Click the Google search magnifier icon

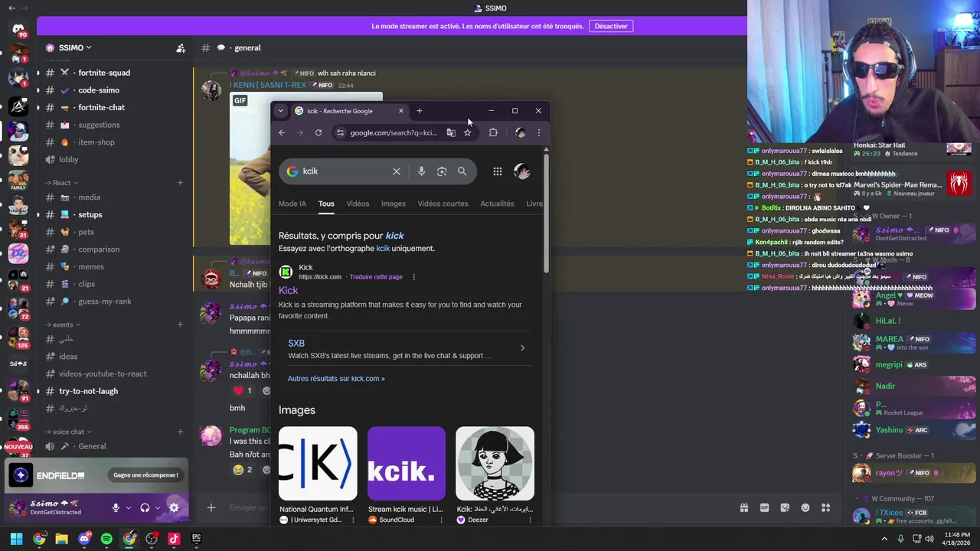click(462, 171)
